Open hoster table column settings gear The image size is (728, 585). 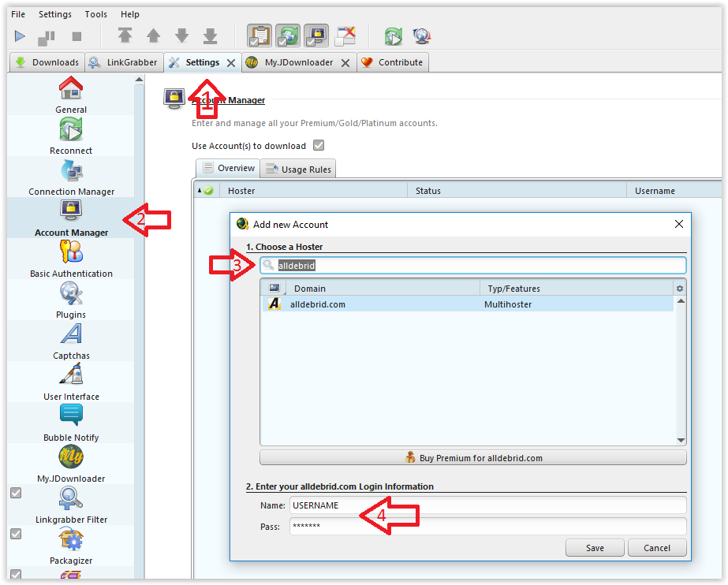pos(680,289)
